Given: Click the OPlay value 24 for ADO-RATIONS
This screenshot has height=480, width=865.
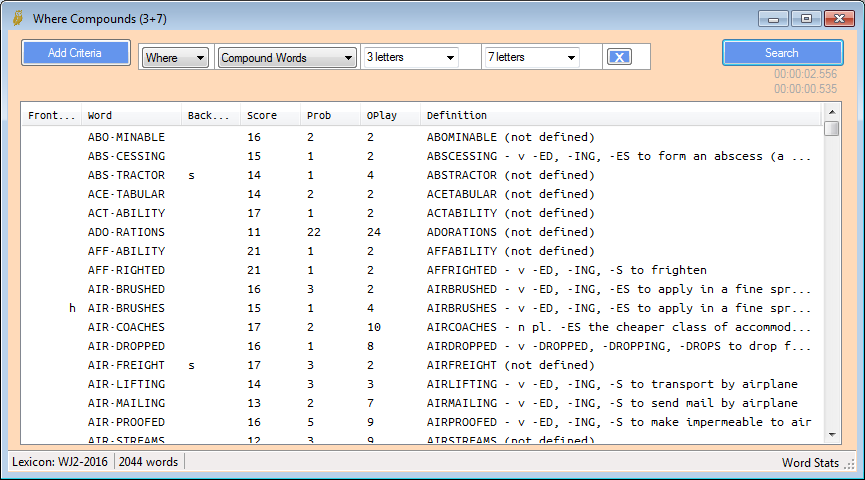Looking at the screenshot, I should point(374,232).
